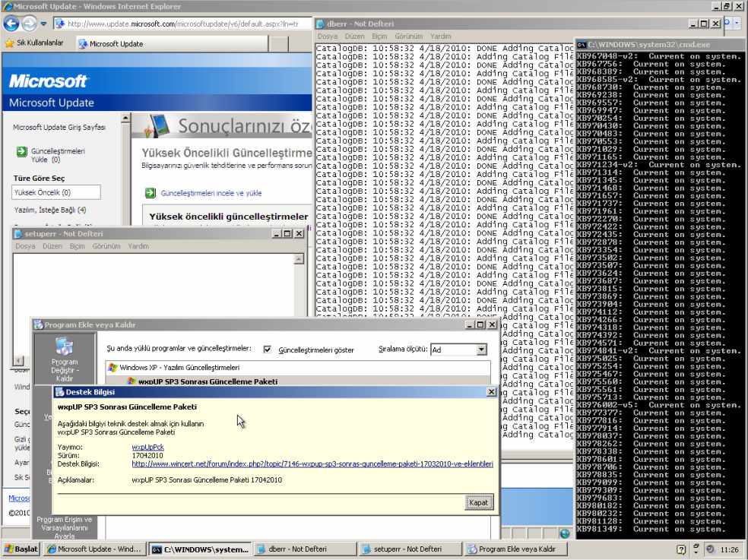Open Düzen menu in dberr Notepad
Image resolution: width=748 pixels, height=560 pixels.
(354, 36)
